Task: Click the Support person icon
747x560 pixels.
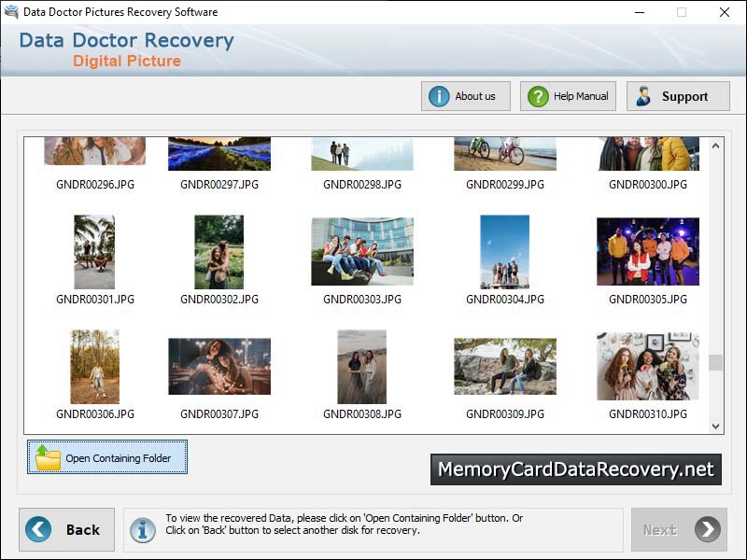Action: point(643,95)
